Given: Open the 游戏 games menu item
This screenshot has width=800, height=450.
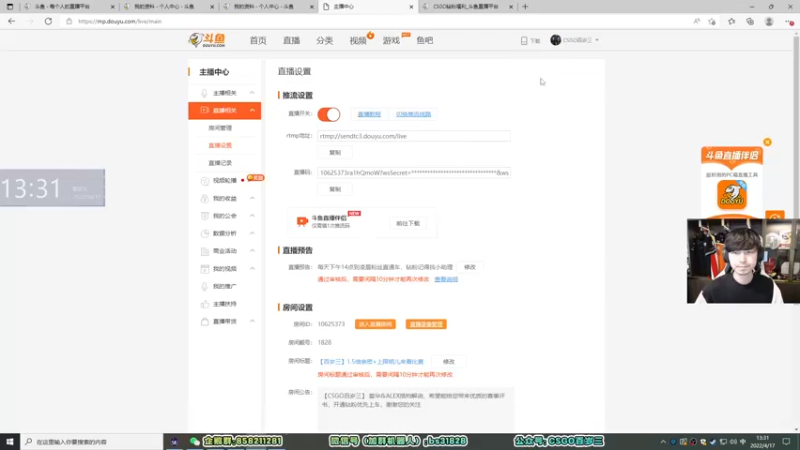Looking at the screenshot, I should [391, 40].
